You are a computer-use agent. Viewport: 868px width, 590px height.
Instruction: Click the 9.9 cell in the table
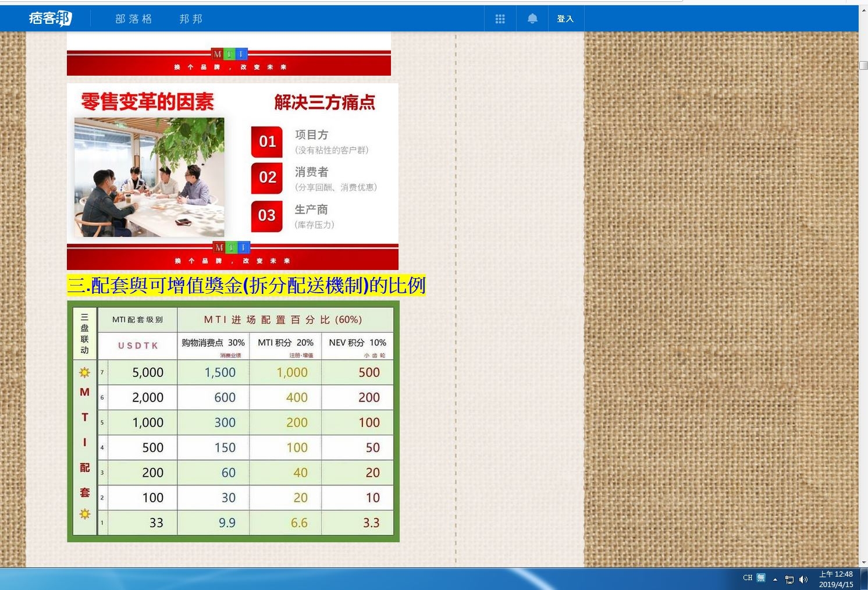coord(213,523)
